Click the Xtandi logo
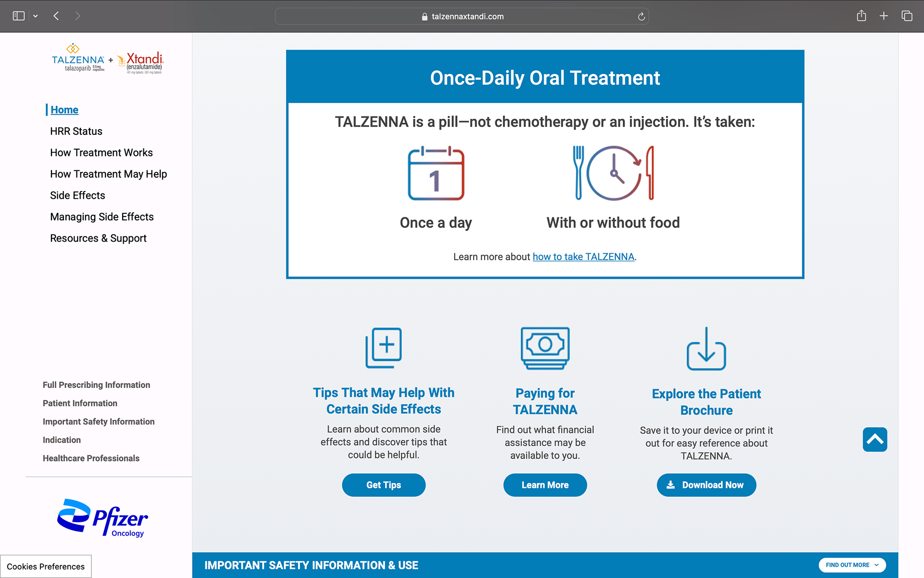Viewport: 924px width, 578px height. click(141, 63)
